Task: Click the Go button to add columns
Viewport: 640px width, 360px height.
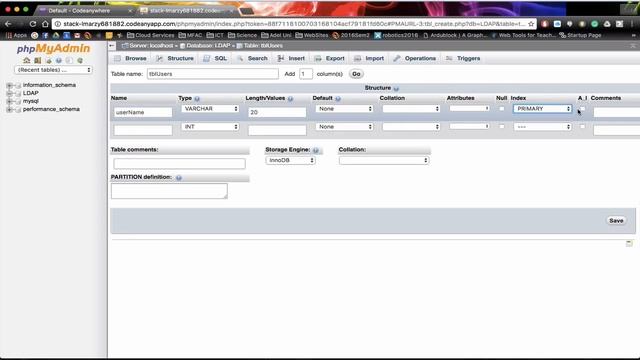Action: (356, 74)
